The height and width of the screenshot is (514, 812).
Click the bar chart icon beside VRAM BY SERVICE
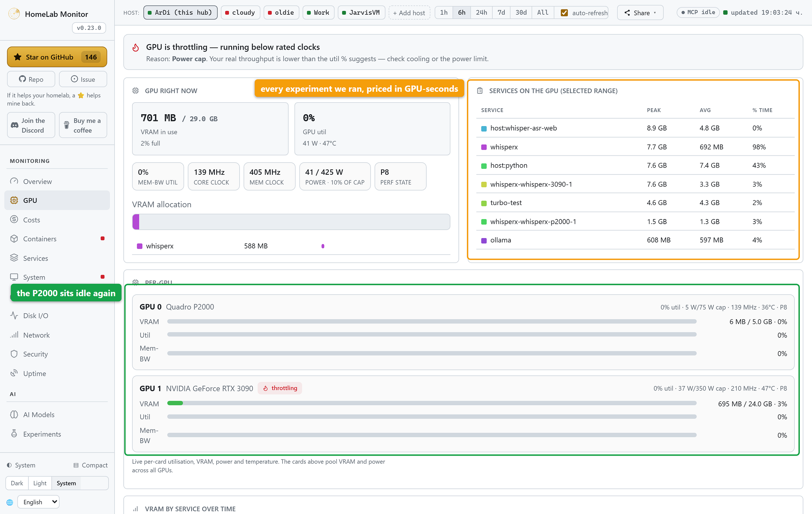pos(136,509)
